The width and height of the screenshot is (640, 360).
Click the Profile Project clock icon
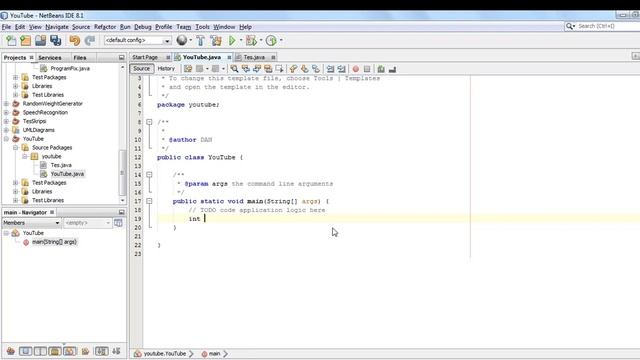[271, 40]
